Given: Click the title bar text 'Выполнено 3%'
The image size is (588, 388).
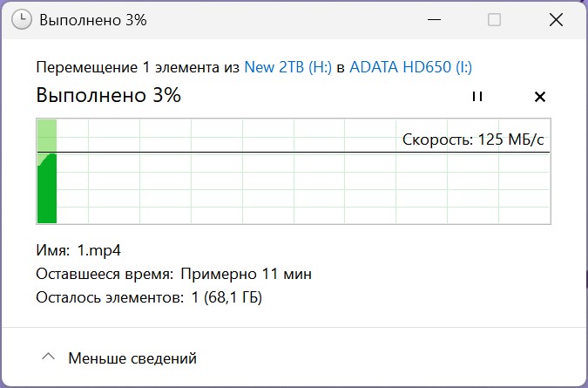Looking at the screenshot, I should tap(93, 20).
